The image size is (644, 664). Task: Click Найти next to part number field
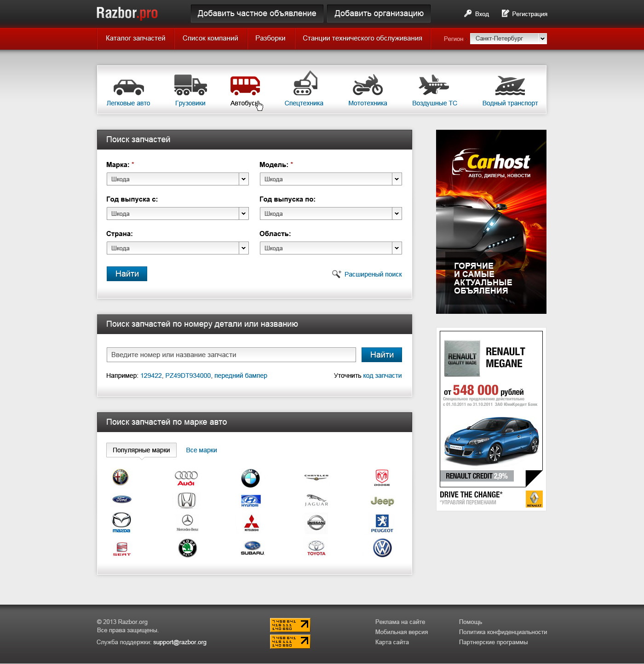[x=382, y=355]
